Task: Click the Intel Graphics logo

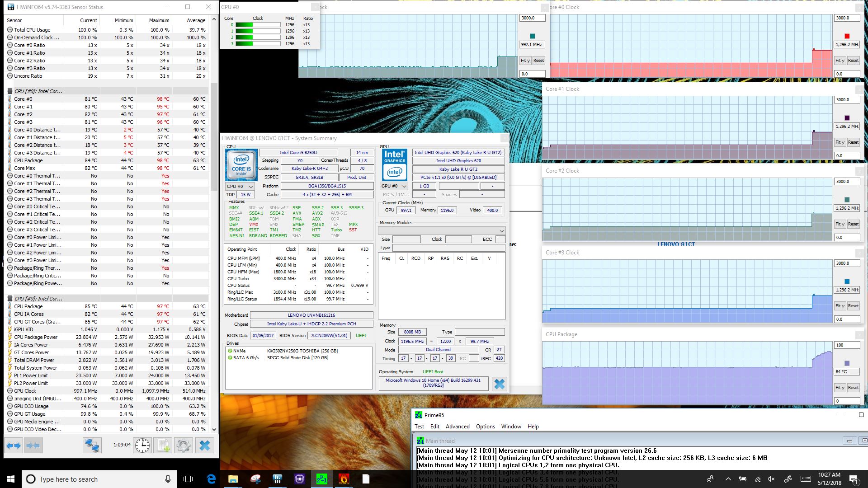Action: click(x=394, y=165)
